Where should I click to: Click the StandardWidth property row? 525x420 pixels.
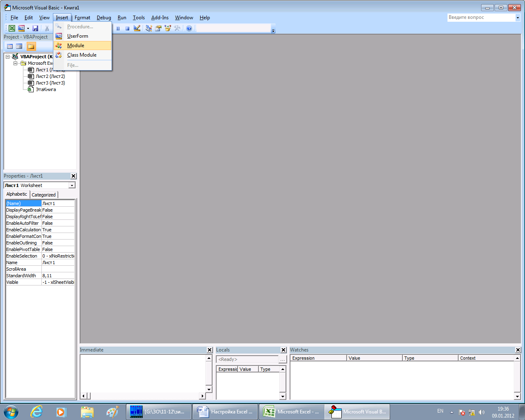point(40,276)
